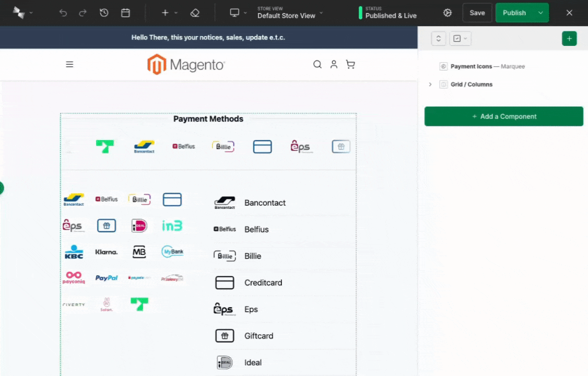
Task: Click the search icon in the storefront header
Action: click(317, 64)
